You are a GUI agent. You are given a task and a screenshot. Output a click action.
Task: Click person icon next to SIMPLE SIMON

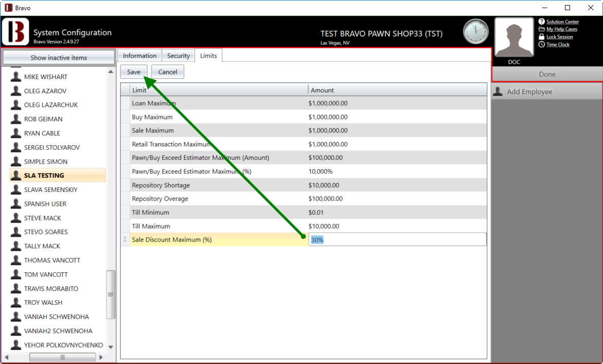coord(16,161)
